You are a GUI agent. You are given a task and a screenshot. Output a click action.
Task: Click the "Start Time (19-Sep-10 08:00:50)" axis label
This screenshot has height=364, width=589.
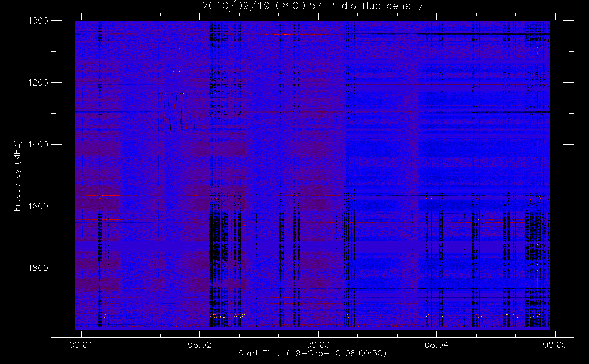[312, 353]
